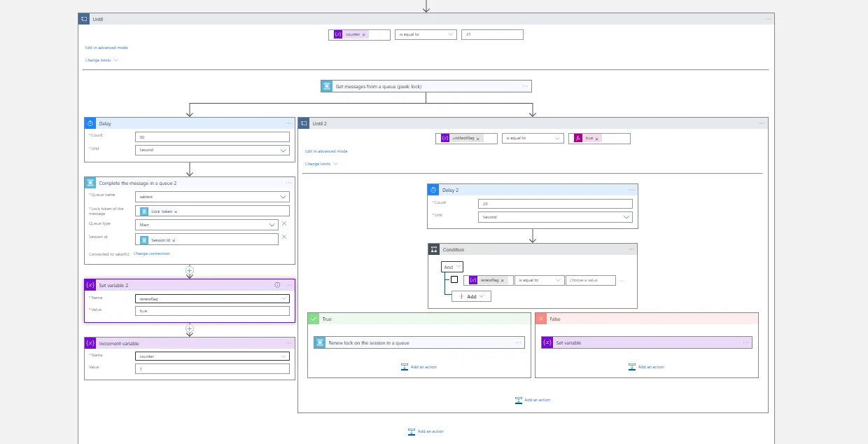Open the Condition row operator dropdown 'is equal to'
Image resolution: width=868 pixels, height=444 pixels.
(539, 280)
